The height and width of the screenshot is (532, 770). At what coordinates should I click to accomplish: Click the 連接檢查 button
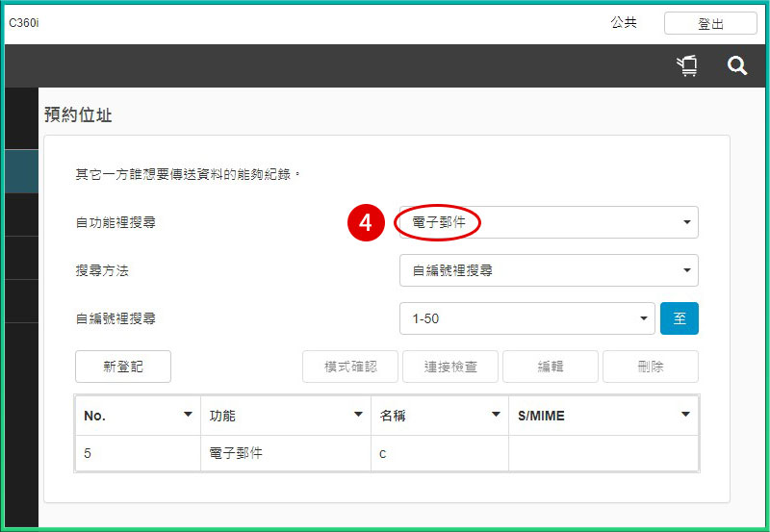[x=449, y=367]
